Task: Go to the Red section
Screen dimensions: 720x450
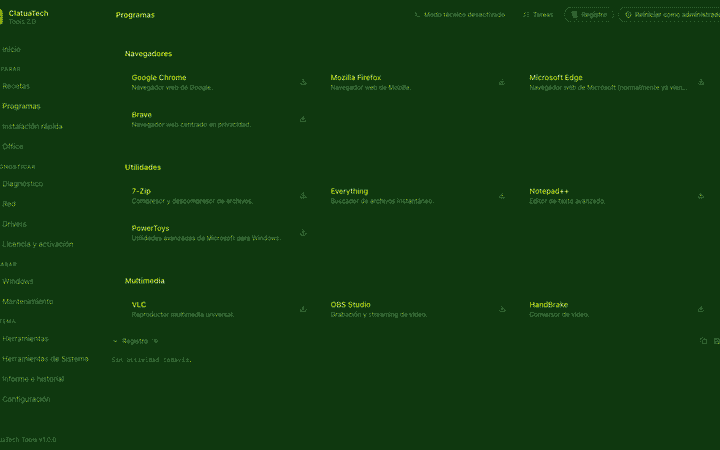Action: [9, 204]
